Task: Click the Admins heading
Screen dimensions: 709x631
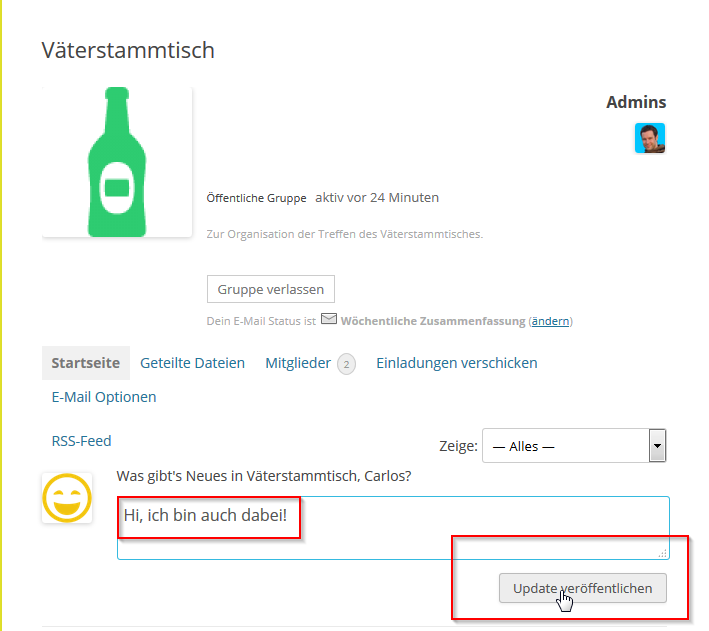Action: [x=636, y=102]
